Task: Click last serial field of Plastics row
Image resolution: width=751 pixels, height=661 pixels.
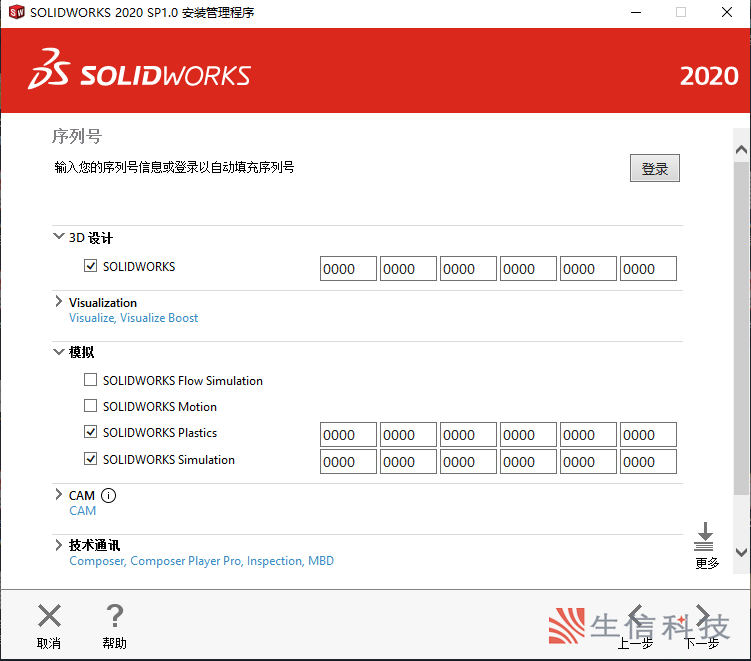Action: tap(648, 435)
